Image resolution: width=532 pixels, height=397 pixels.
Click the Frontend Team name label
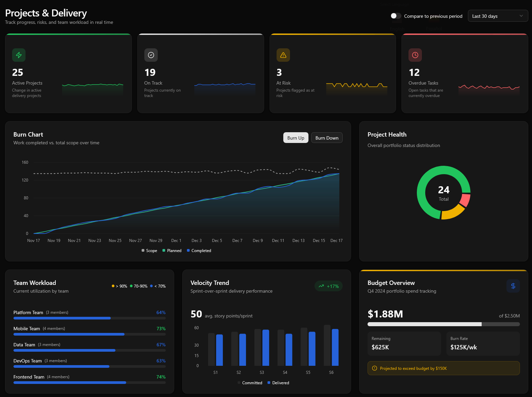coord(29,377)
